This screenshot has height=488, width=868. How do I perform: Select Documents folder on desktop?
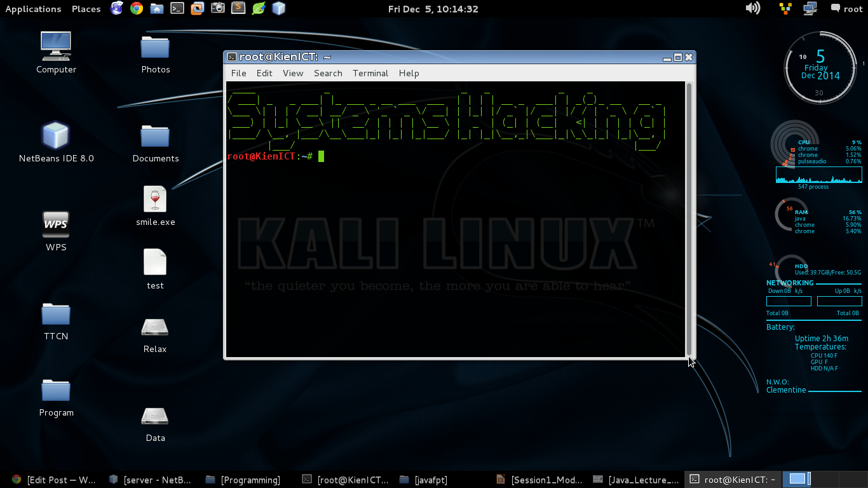156,143
